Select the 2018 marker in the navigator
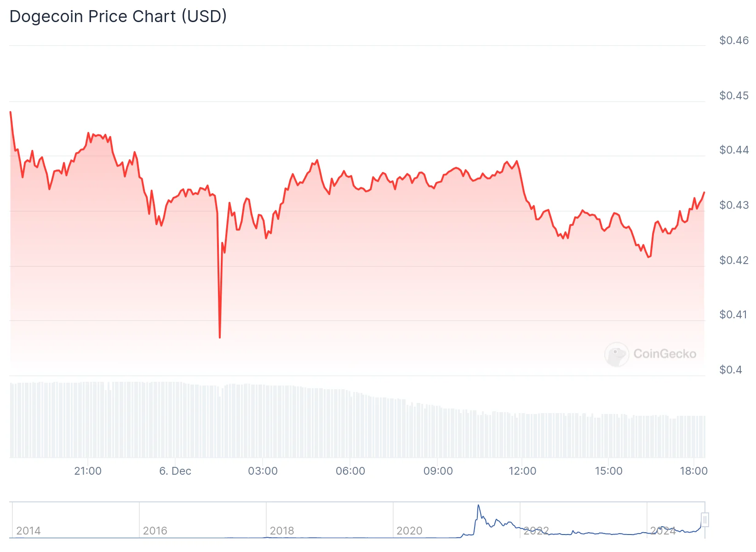This screenshot has height=552, width=756. (282, 531)
